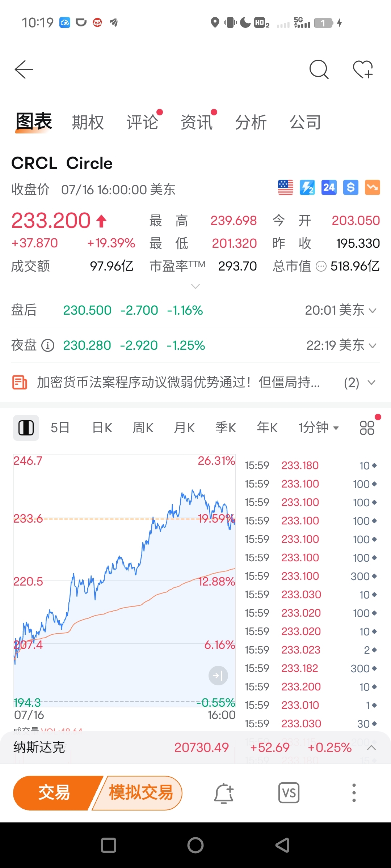Toggle the intraday split-view chart button
This screenshot has height=868, width=391.
(x=26, y=428)
